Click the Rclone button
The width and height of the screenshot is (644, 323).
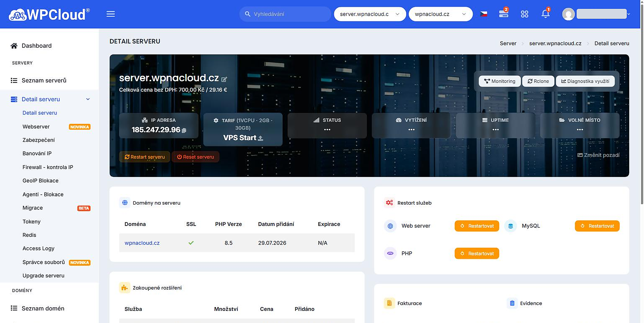click(538, 81)
